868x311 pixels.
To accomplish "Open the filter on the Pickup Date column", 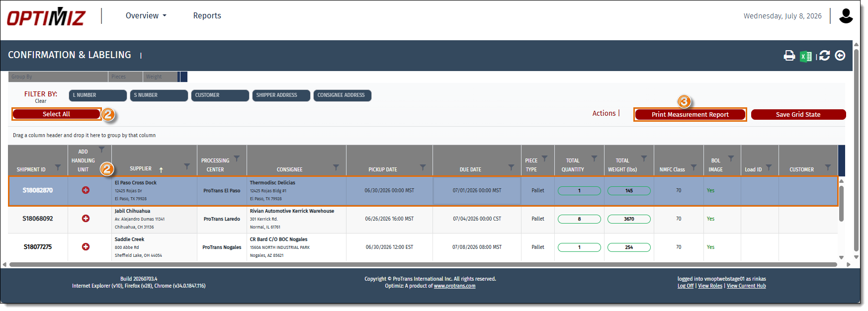I will pyautogui.click(x=423, y=167).
